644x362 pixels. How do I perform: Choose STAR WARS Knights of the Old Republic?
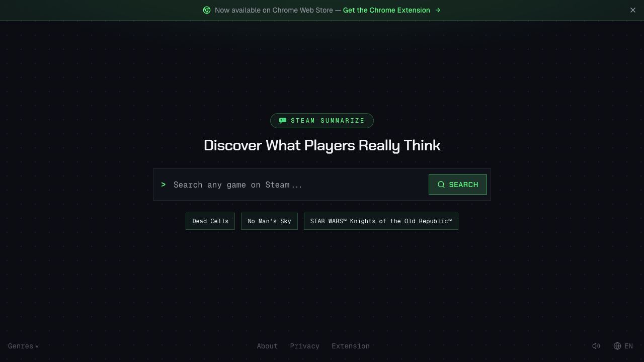(381, 221)
